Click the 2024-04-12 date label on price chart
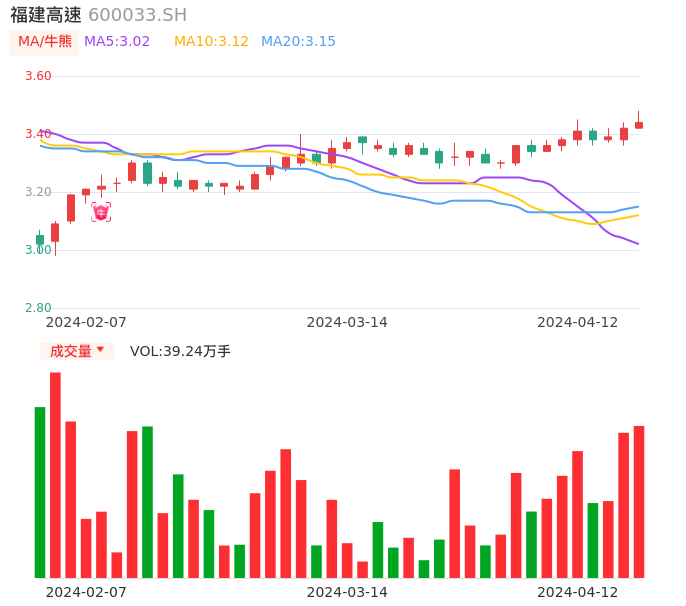 point(578,322)
